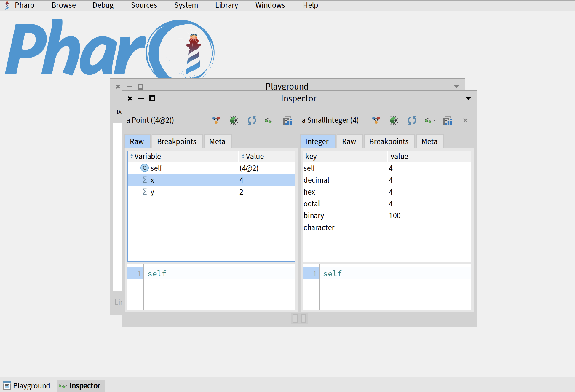Open the Playground window menu arrow
Image resolution: width=575 pixels, height=392 pixels.
point(456,87)
